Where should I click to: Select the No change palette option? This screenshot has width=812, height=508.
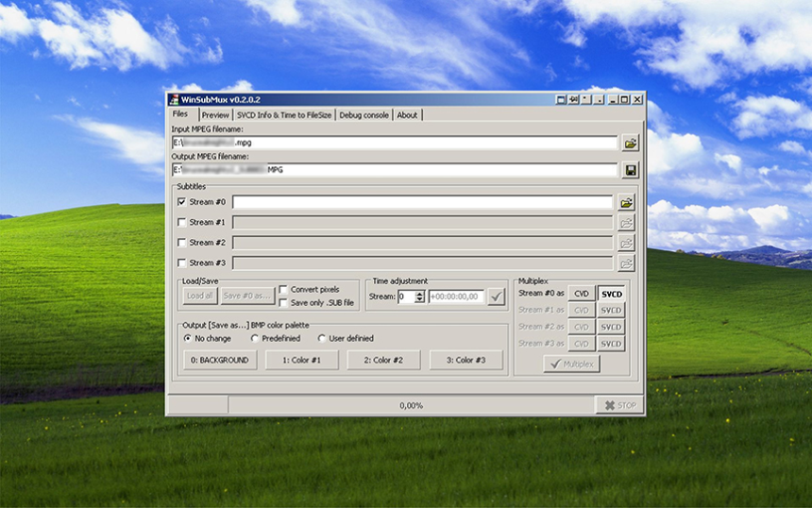coord(188,338)
